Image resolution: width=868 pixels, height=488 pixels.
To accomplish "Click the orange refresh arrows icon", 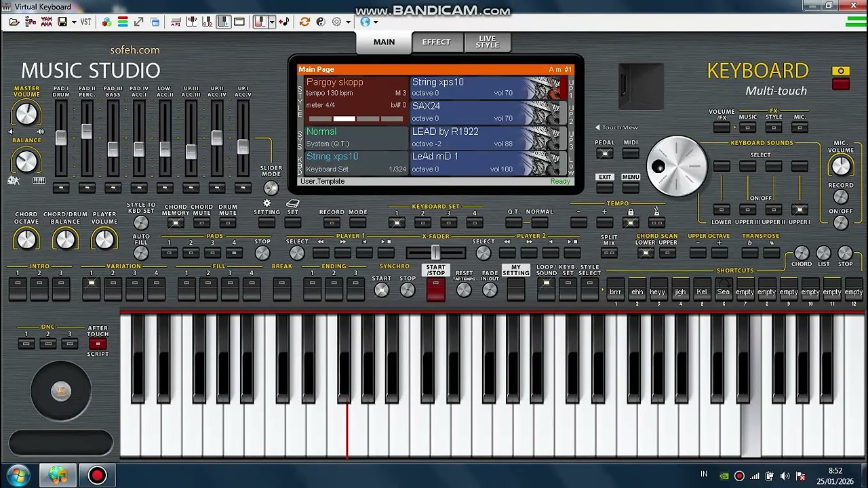I will 304,22.
